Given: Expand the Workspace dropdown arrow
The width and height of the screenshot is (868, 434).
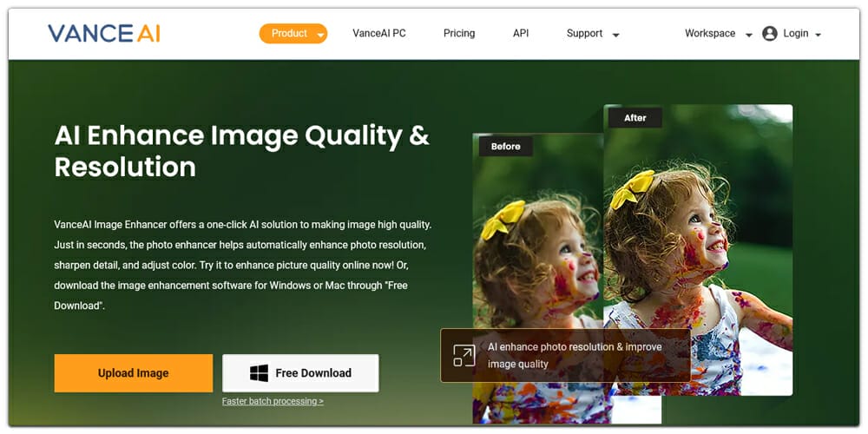Looking at the screenshot, I should click(x=748, y=35).
